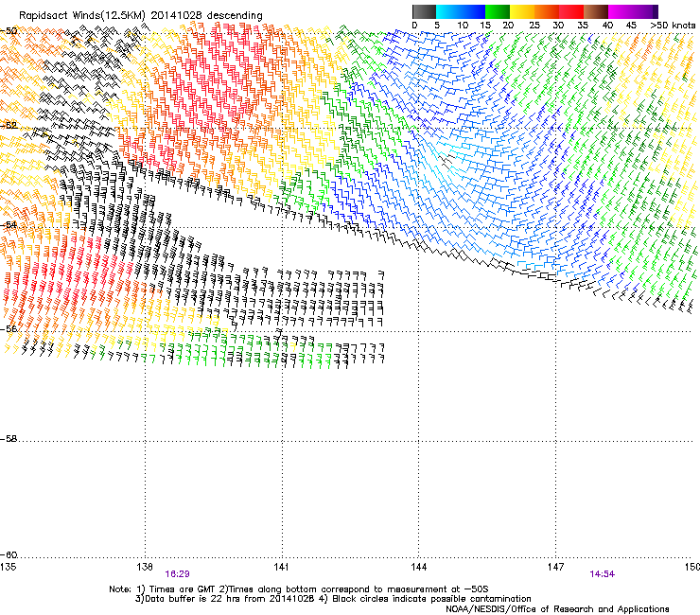
Task: Click the longitude axis label 138
Action: [145, 567]
